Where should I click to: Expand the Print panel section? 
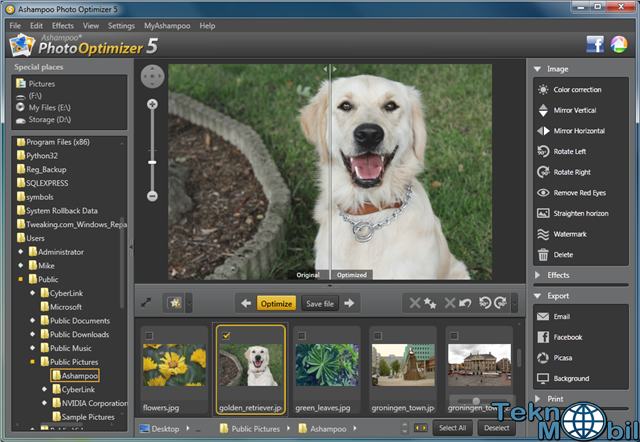pyautogui.click(x=537, y=399)
